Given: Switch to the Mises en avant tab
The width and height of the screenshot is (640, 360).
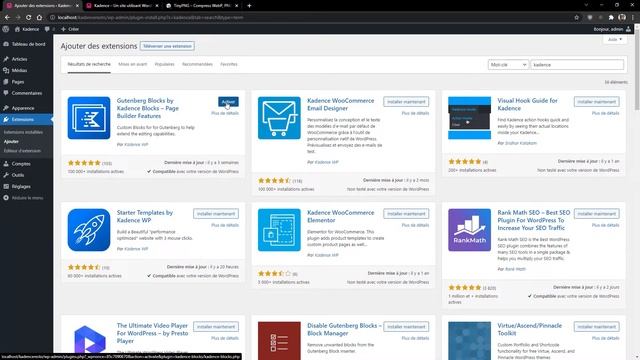Looking at the screenshot, I should 133,64.
